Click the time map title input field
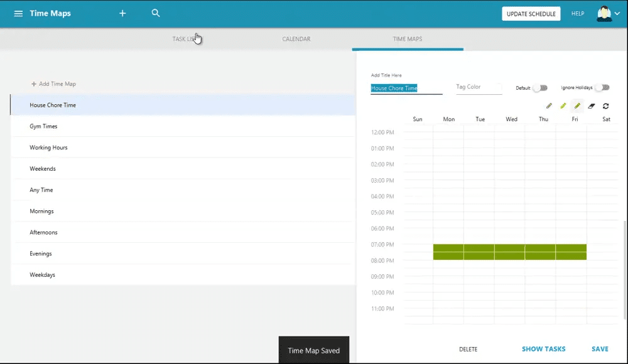Image resolution: width=628 pixels, height=364 pixels. pyautogui.click(x=406, y=88)
